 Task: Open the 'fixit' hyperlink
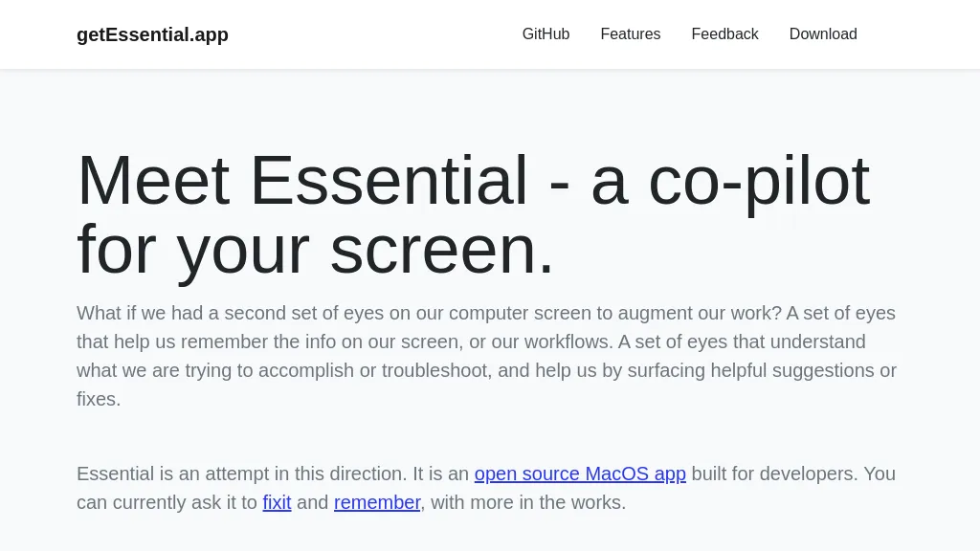point(277,502)
